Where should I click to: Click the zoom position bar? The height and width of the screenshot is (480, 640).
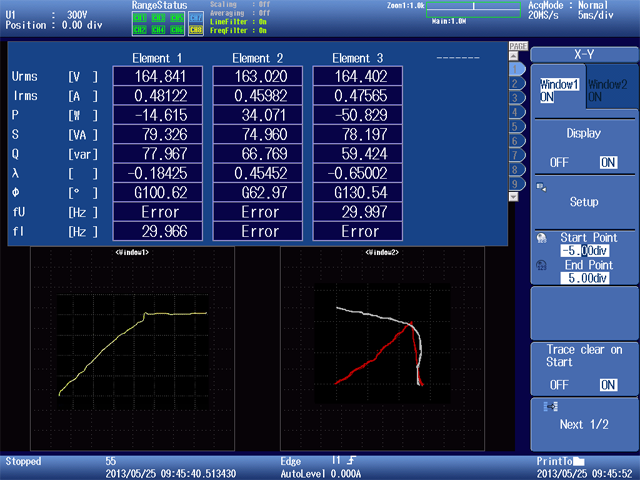point(473,9)
